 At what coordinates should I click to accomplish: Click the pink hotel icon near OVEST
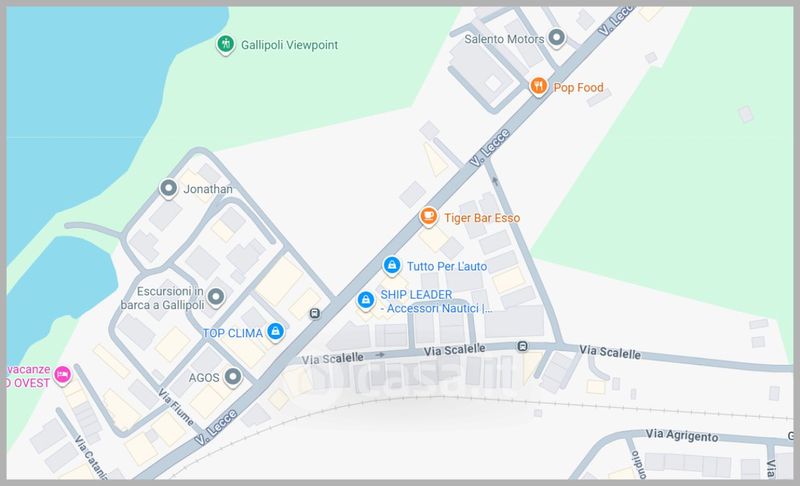tap(62, 375)
